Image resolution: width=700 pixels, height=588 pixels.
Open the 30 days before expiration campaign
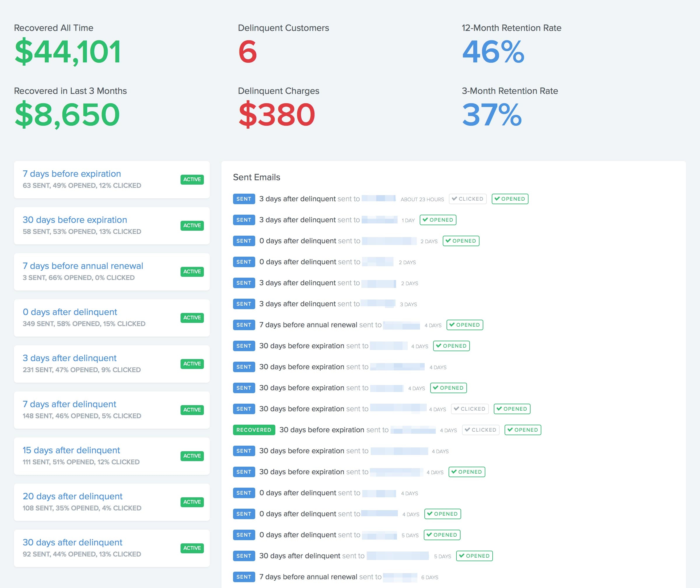[x=75, y=220]
